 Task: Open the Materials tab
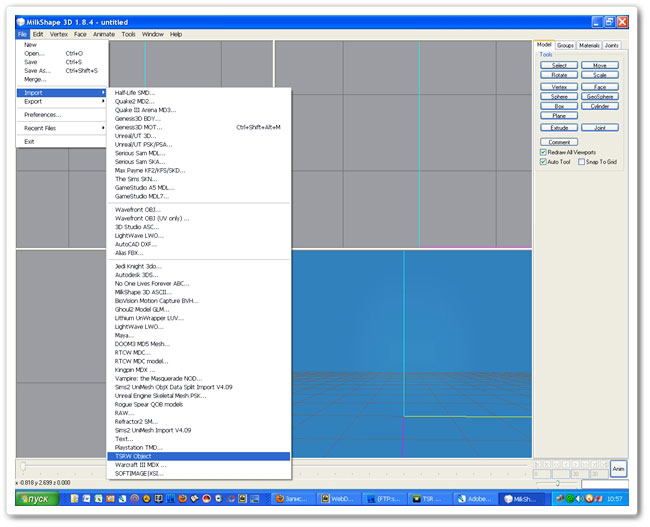click(x=590, y=45)
